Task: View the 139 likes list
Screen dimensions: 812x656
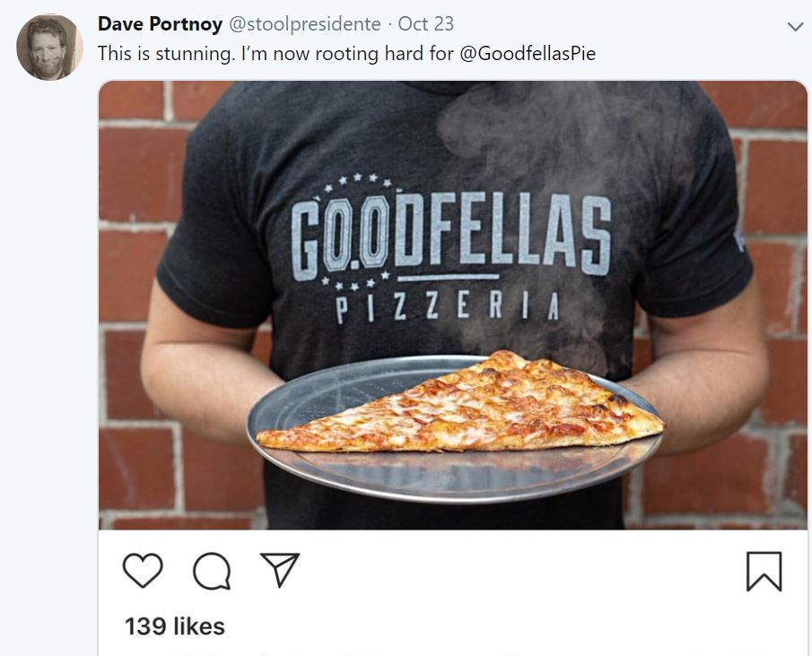Action: tap(175, 626)
